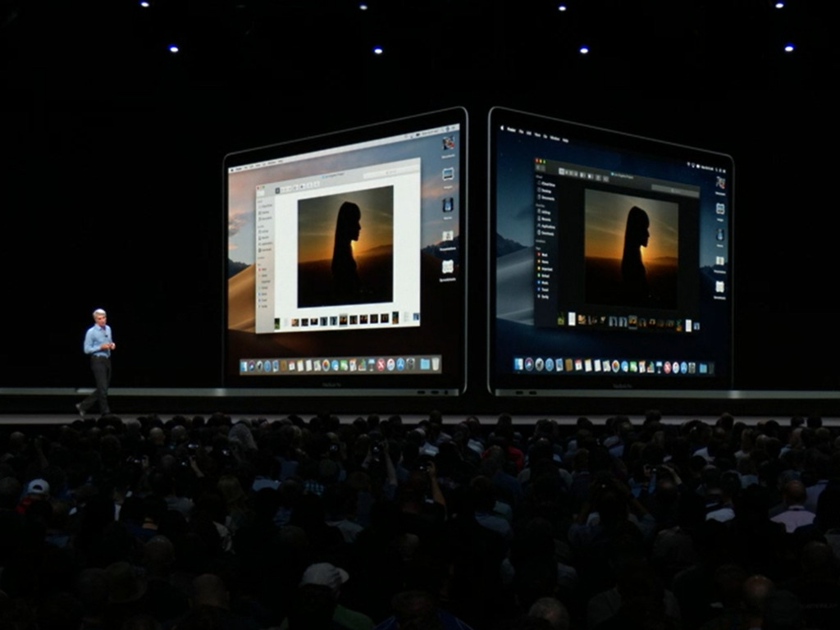The image size is (840, 630).
Task: Open the Images stack on the light-mode desktop
Action: click(x=448, y=174)
